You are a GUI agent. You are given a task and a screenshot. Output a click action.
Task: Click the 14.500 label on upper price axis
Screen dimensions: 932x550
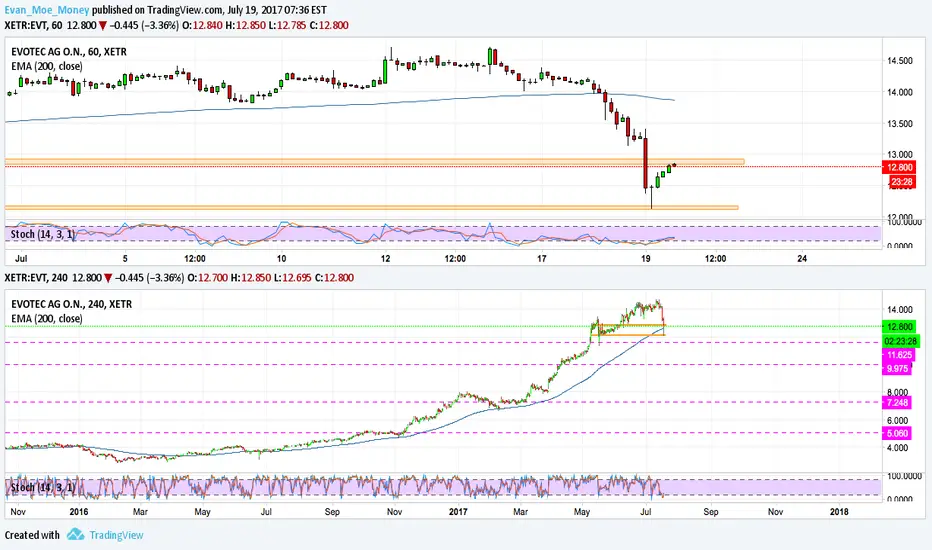pos(900,61)
